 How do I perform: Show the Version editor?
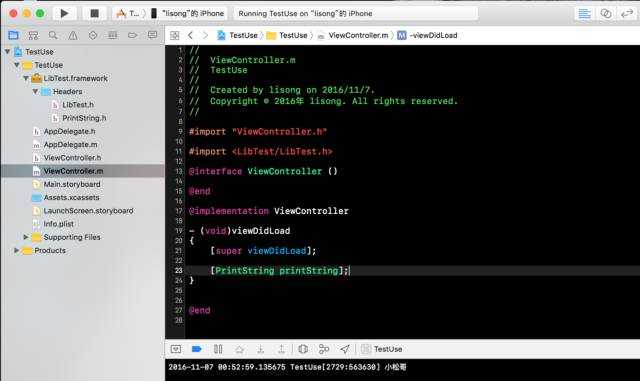(627, 13)
